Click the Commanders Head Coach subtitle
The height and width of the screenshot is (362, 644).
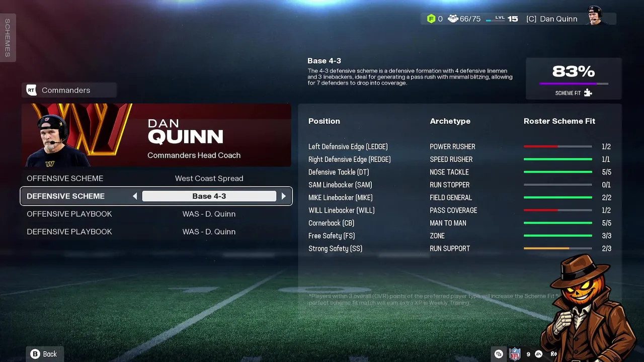click(194, 155)
